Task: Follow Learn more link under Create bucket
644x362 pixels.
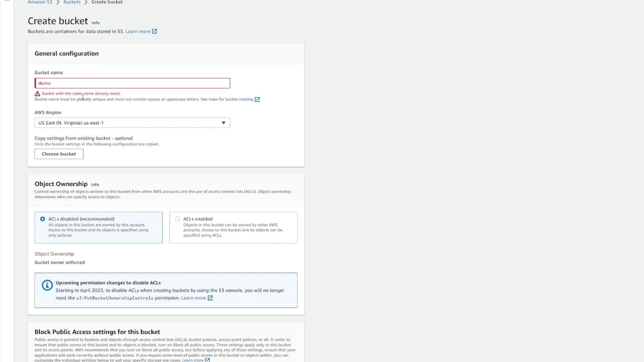Action: (x=138, y=32)
